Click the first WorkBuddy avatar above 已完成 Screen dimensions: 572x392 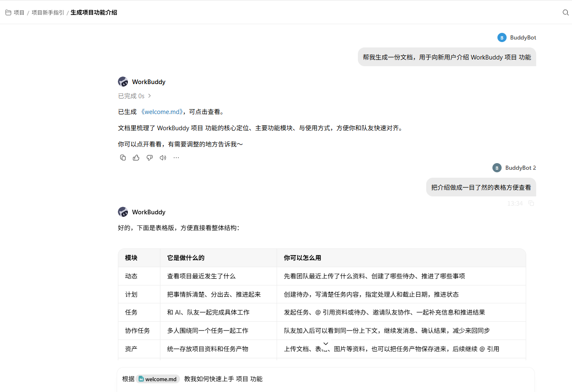(123, 82)
